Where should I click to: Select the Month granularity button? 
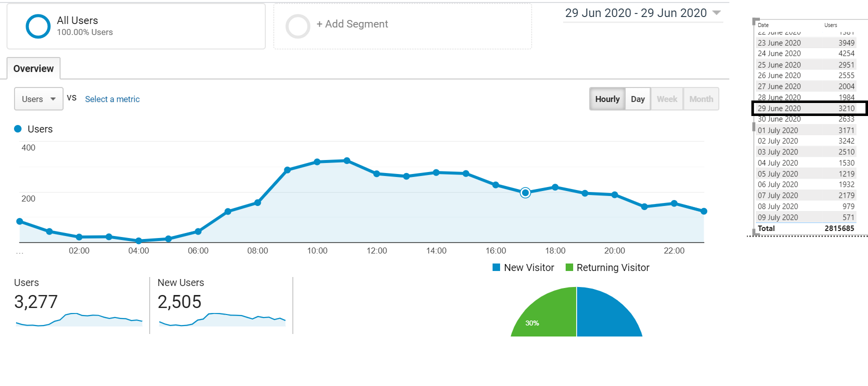(701, 99)
